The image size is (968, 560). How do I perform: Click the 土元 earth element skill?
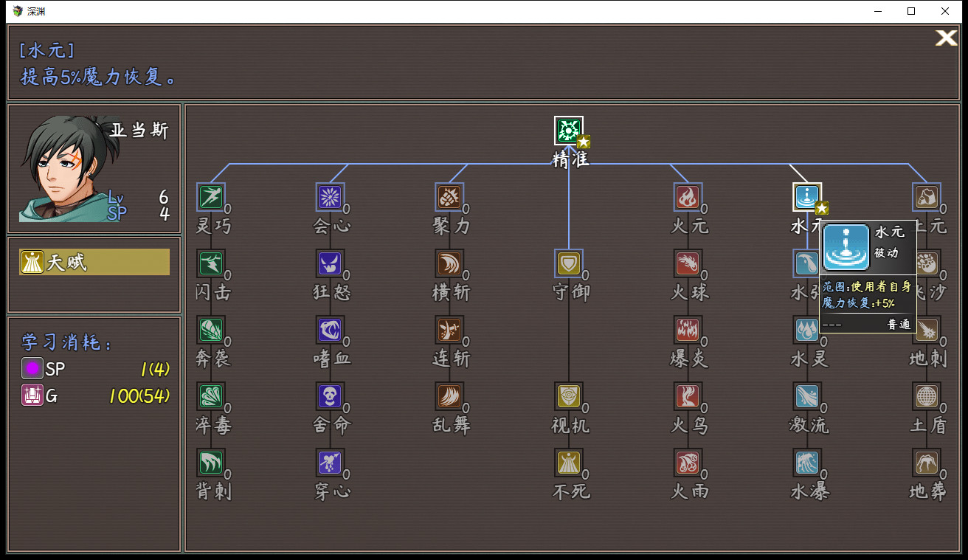pyautogui.click(x=927, y=196)
